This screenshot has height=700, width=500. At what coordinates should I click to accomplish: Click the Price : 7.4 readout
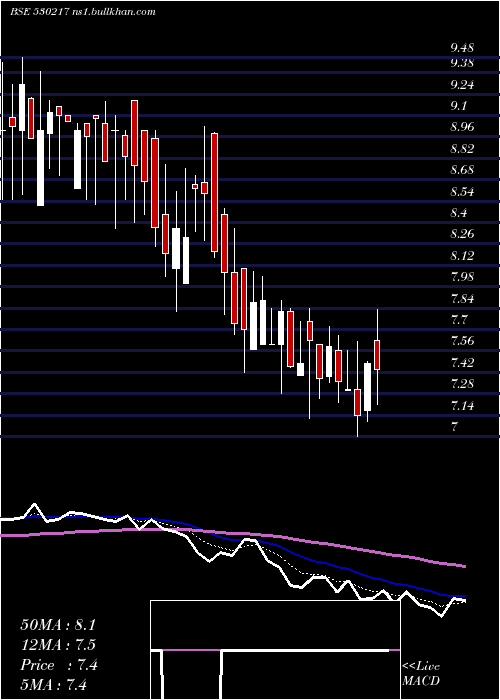click(x=59, y=665)
